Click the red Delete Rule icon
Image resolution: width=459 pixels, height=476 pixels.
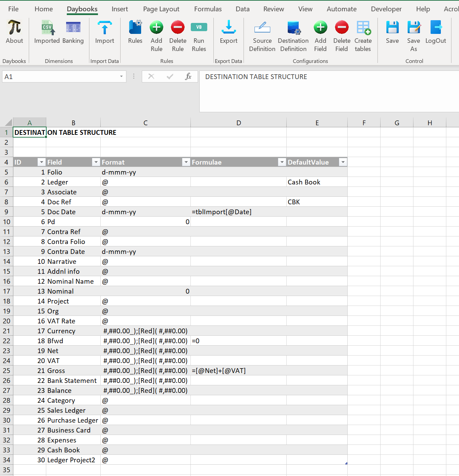[x=178, y=27]
